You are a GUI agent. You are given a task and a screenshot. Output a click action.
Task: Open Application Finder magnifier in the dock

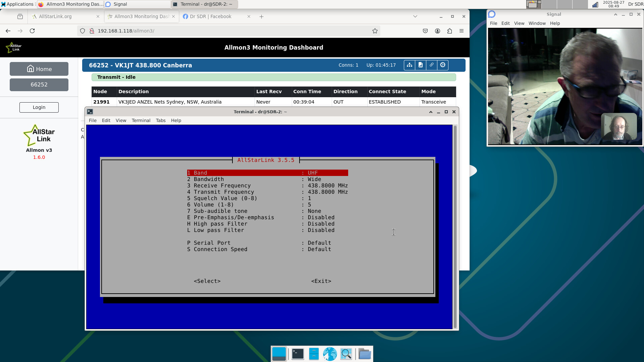[x=346, y=354]
